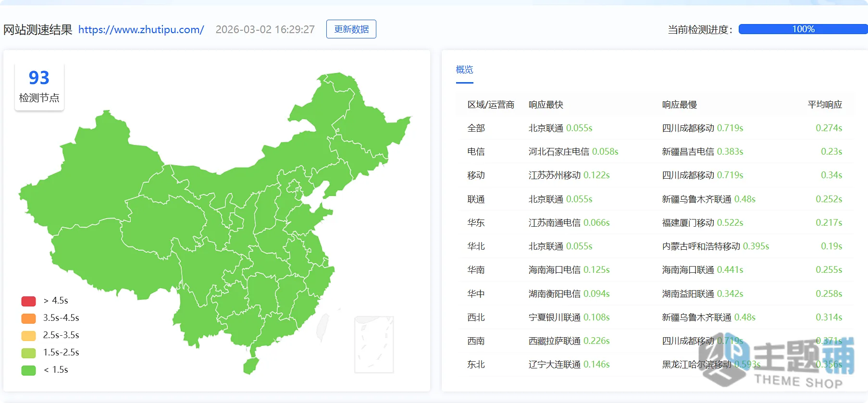Click 河北石家庄电信 0.058s fastest cell
Screen dimensions: 868x403
(573, 151)
